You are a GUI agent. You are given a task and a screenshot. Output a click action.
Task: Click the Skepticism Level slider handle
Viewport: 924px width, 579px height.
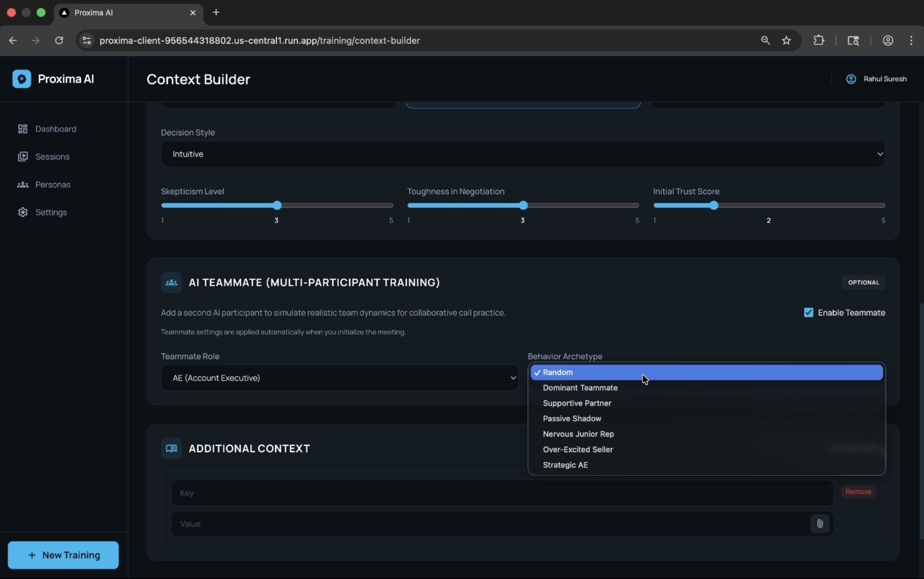pos(277,206)
